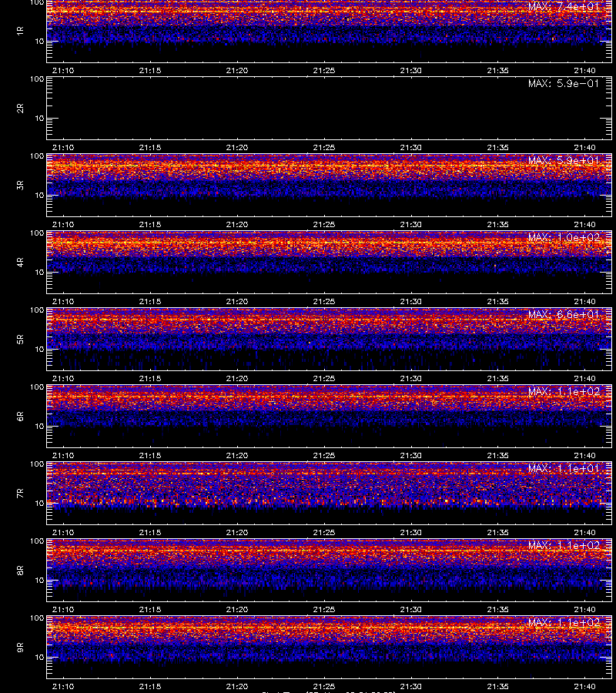This screenshot has width=616, height=693.
Task: Click the 21:25 tick below the 5R panel
Action: [324, 378]
